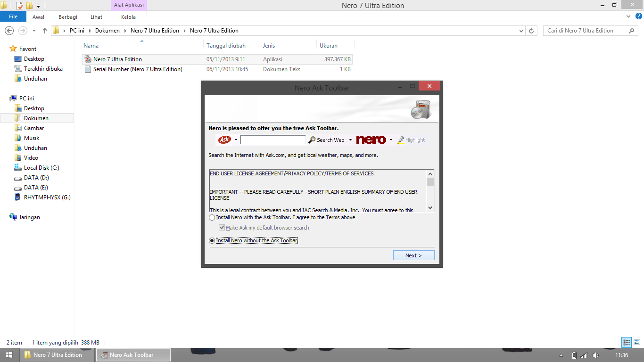Viewport: 644px width, 362px height.
Task: Open dropdown arrow next to Ask logo
Action: coord(236,140)
